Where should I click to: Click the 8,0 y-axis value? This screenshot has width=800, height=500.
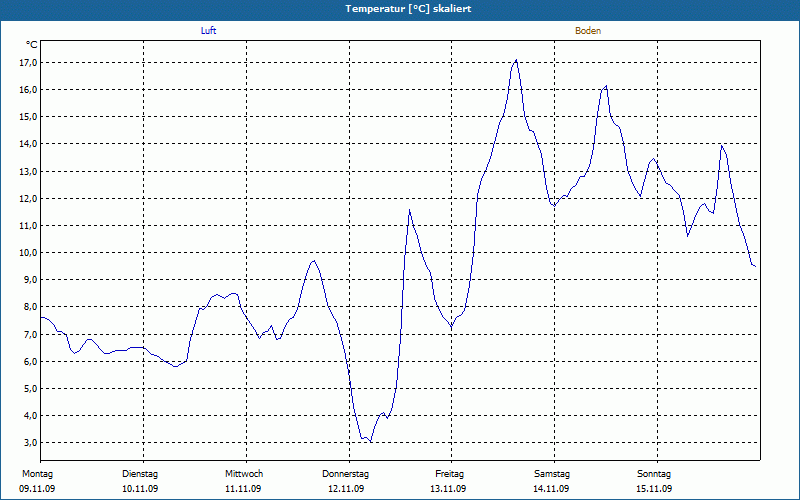30,307
